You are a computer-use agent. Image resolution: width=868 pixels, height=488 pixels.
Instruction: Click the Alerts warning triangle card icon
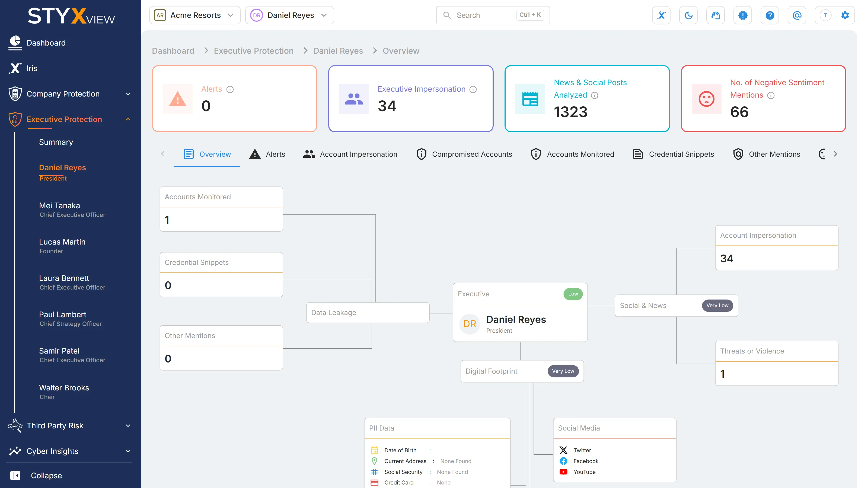(x=178, y=99)
